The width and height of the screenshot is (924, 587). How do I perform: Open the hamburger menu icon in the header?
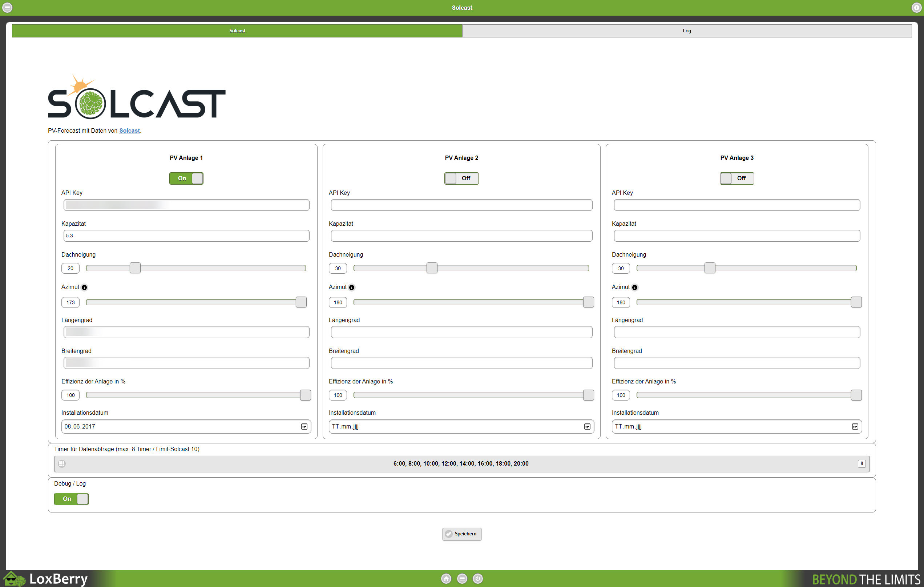coord(7,7)
